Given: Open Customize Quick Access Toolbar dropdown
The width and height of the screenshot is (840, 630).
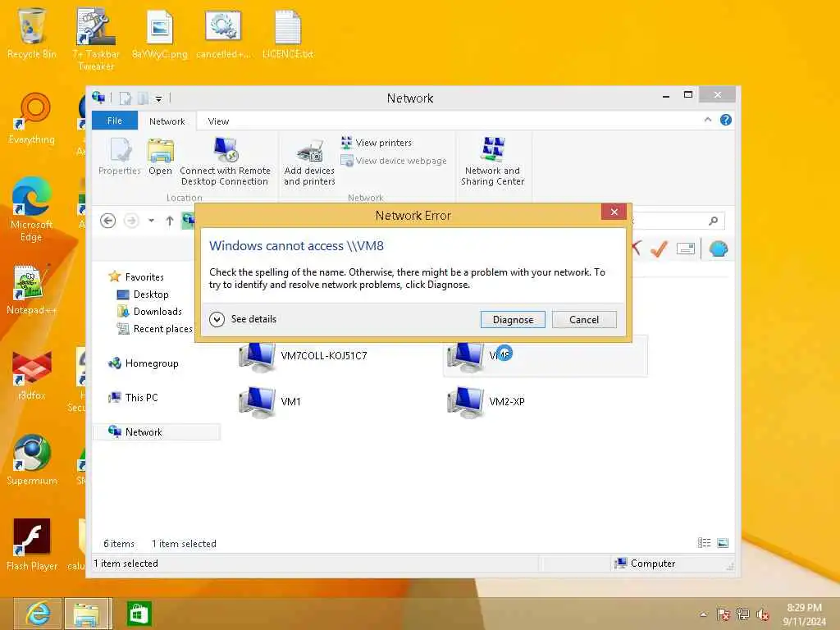Looking at the screenshot, I should [158, 98].
